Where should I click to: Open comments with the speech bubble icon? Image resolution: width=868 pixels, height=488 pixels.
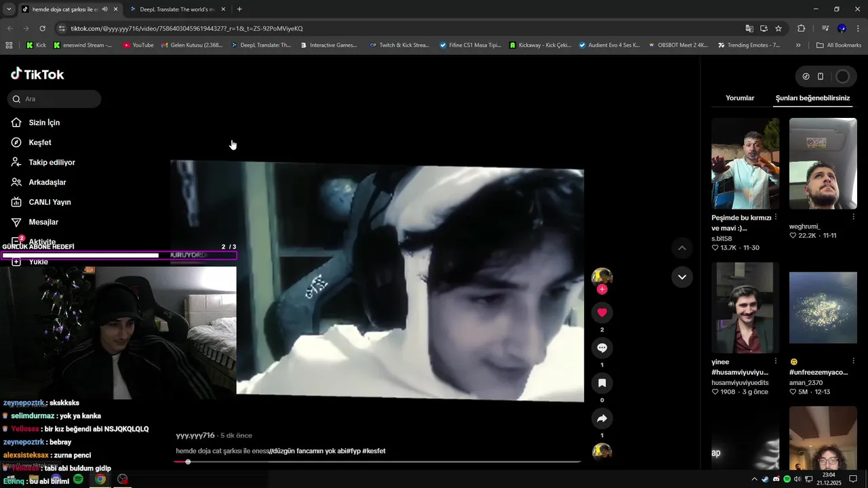point(601,348)
